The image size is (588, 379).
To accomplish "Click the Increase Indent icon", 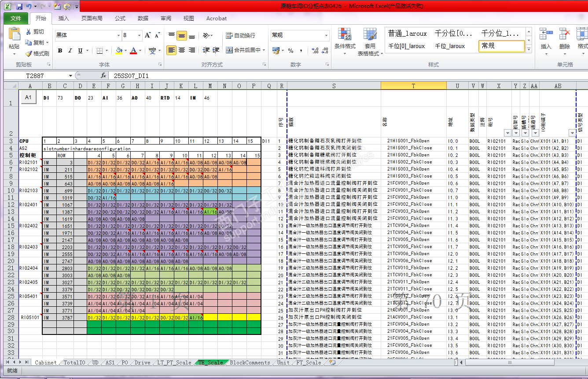I will click(x=216, y=50).
